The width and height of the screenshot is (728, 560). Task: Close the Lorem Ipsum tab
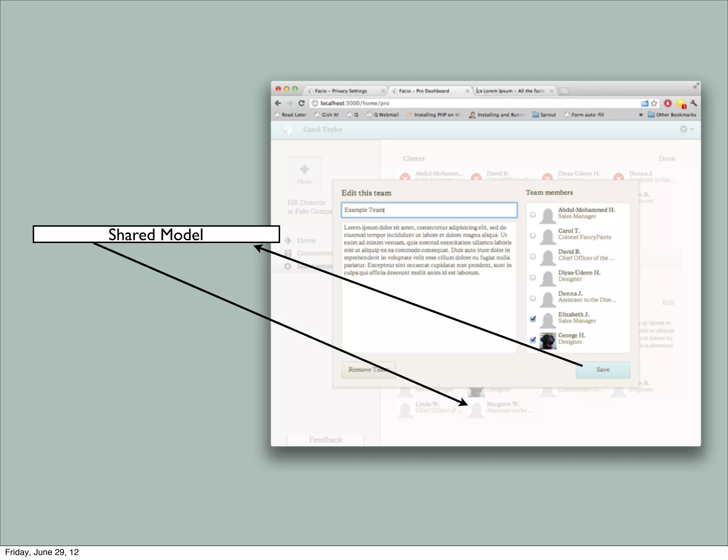551,91
